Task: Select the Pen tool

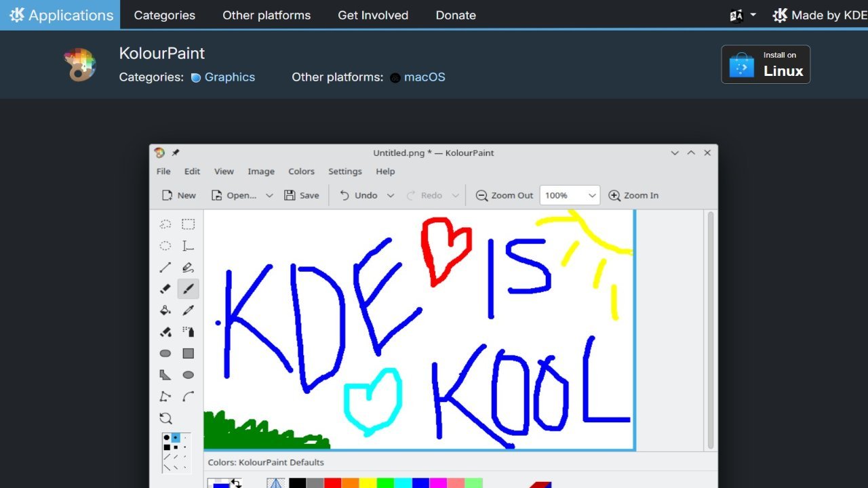Action: coord(189,268)
